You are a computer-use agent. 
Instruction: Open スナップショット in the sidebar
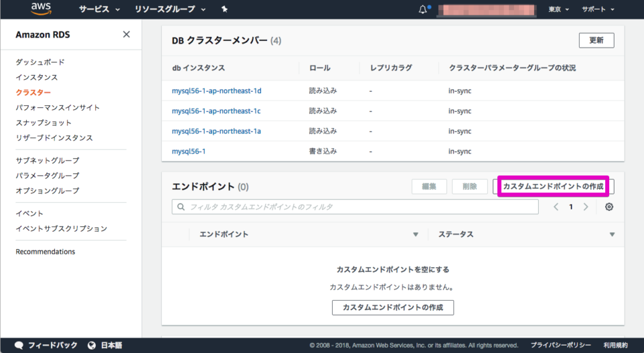tap(44, 123)
